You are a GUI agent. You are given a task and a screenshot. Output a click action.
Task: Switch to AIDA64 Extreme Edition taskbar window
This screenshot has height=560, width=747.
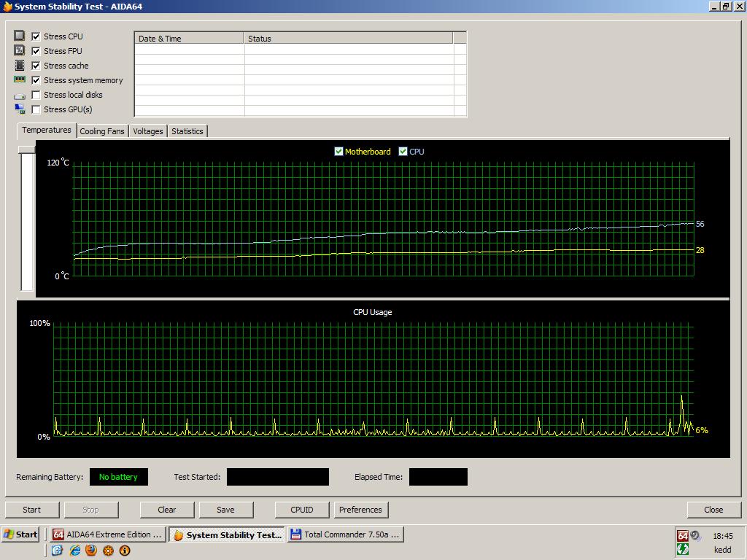108,534
